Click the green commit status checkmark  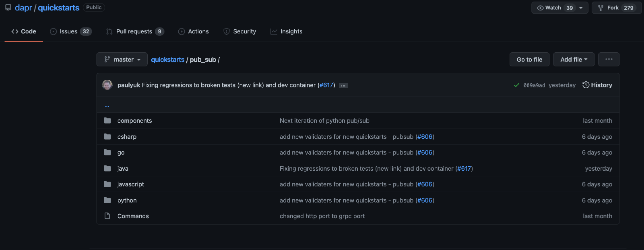click(516, 85)
